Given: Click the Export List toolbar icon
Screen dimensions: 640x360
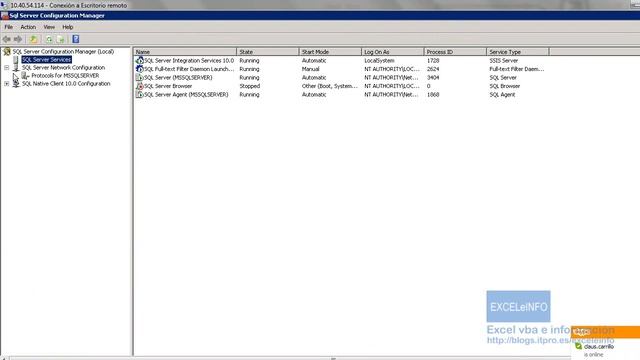Looking at the screenshot, I should (x=61, y=39).
